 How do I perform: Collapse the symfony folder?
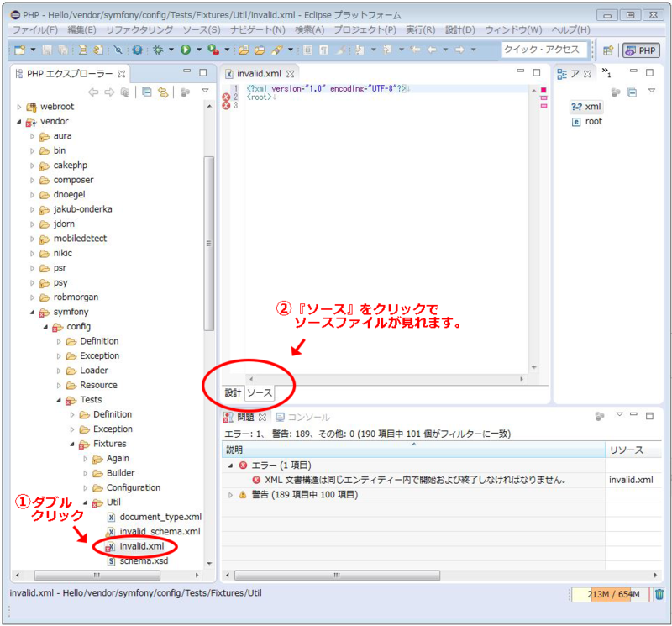pyautogui.click(x=32, y=312)
